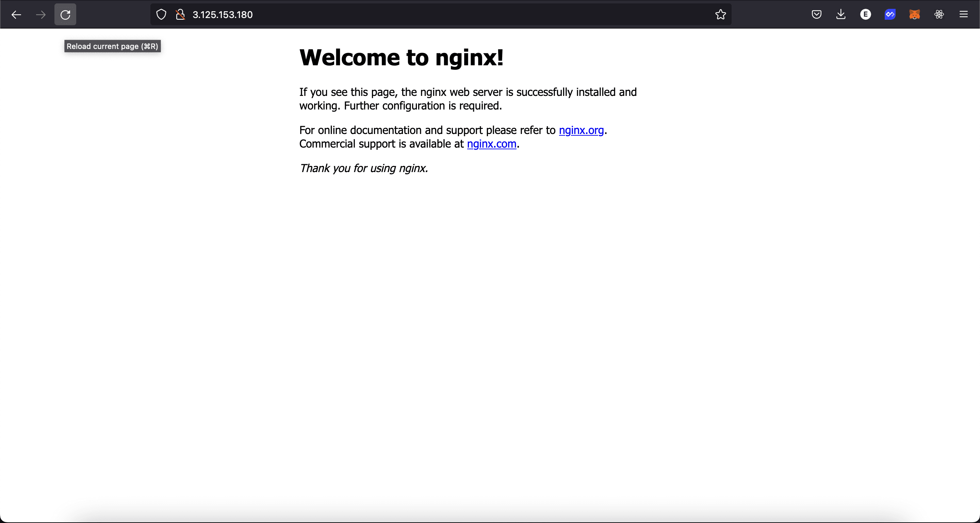
Task: Follow the nginx.org documentation link
Action: 581,130
